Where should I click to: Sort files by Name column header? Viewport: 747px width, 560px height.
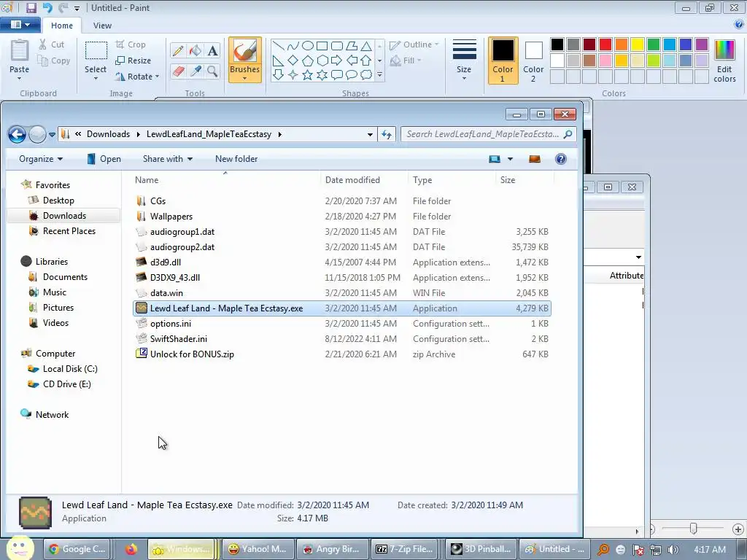pyautogui.click(x=225, y=180)
